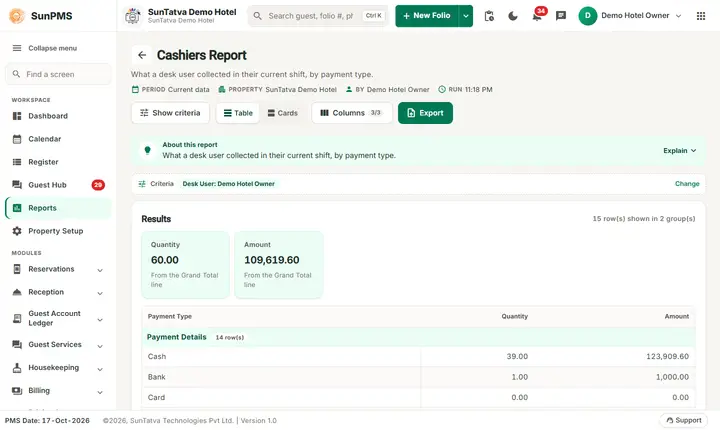Click the RUN 11:18 PM timestamp

[465, 90]
